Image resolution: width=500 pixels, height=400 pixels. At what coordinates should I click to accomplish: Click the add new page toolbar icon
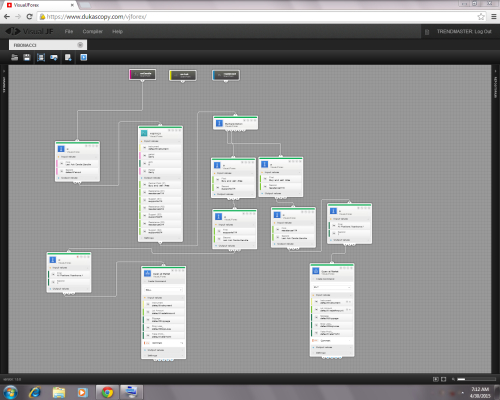click(68, 57)
